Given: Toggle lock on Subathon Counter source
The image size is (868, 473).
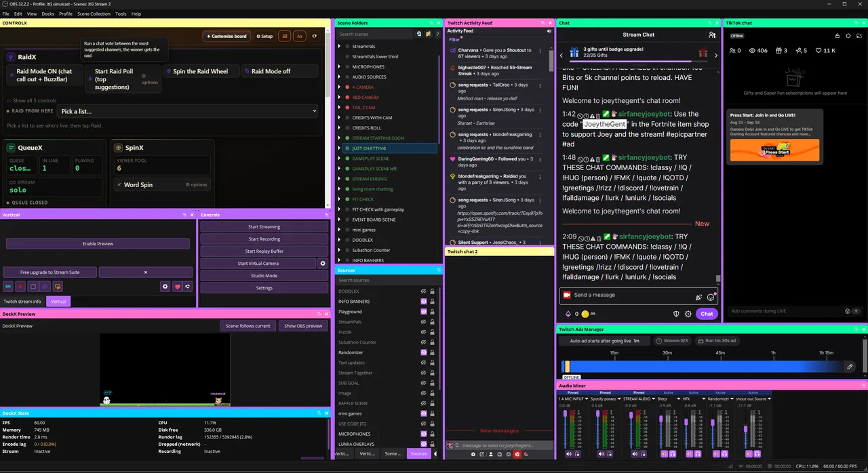Looking at the screenshot, I should [432, 342].
